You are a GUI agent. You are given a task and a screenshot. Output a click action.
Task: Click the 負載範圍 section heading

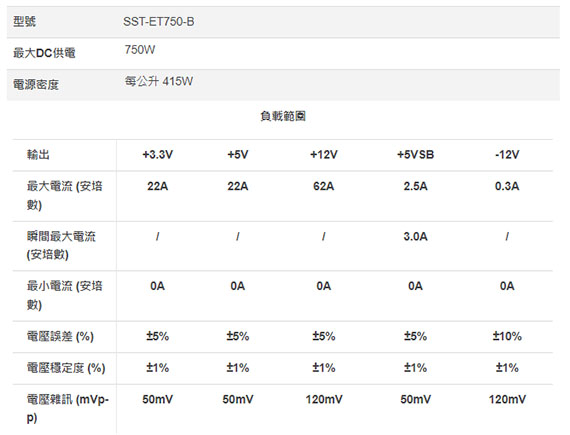tap(283, 116)
